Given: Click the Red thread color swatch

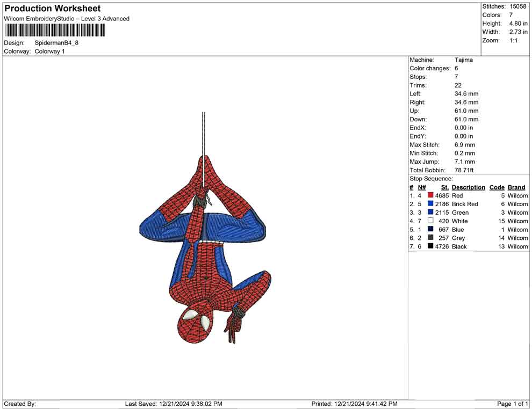Looking at the screenshot, I should [430, 195].
